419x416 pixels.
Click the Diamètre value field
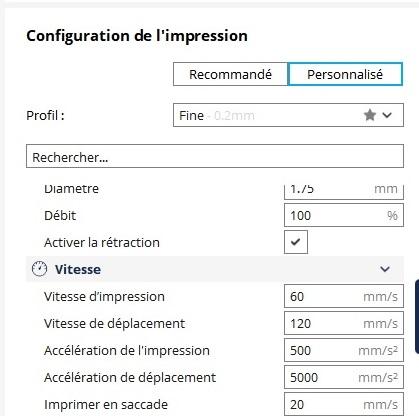[x=344, y=191]
